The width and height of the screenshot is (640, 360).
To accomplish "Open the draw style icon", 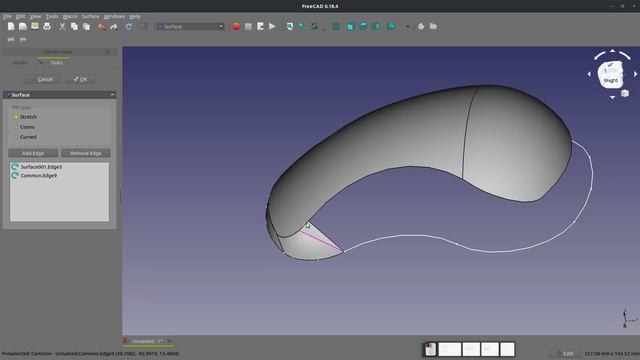I will point(315,27).
